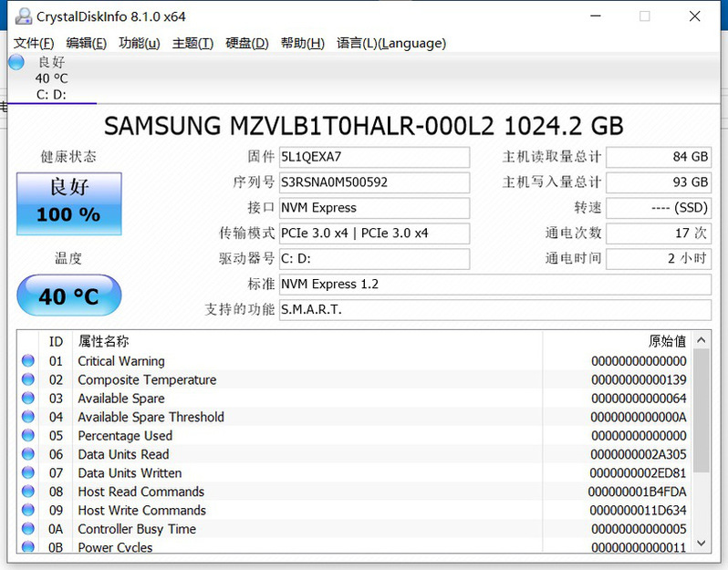Click the total host writes value 93 GB
Image resolution: width=728 pixels, height=570 pixels.
coord(659,182)
